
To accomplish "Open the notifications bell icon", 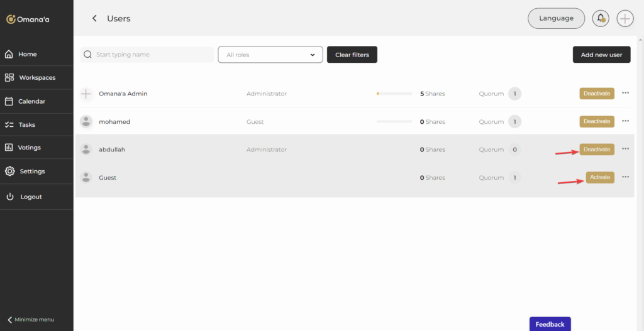I will pyautogui.click(x=601, y=18).
